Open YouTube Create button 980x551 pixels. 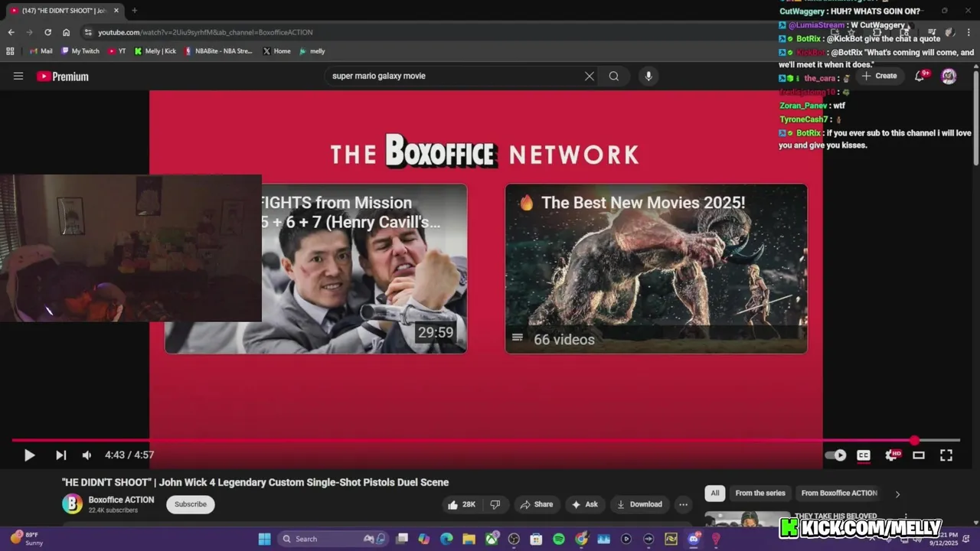pos(879,76)
